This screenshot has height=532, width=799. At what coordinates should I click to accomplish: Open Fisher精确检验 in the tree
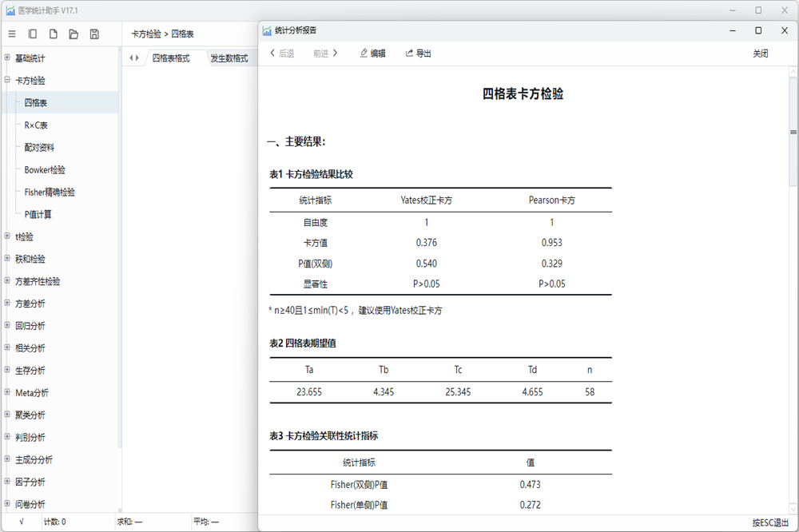tap(50, 192)
